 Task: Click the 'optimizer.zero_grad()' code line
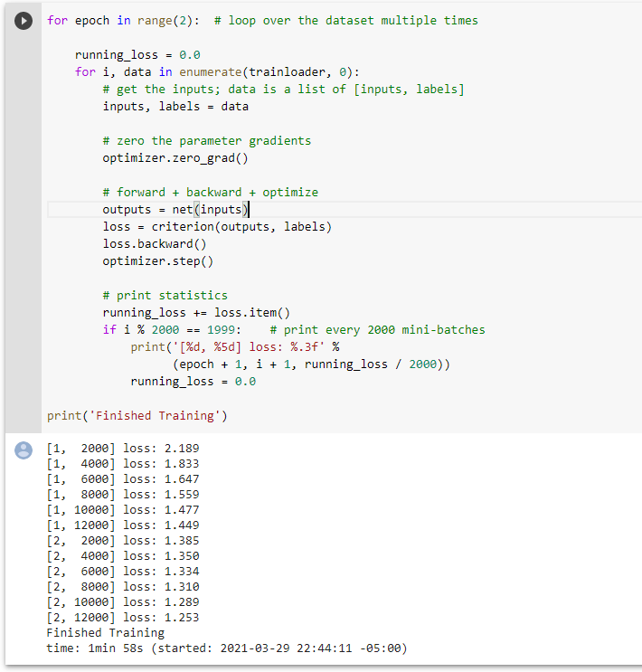click(x=175, y=158)
